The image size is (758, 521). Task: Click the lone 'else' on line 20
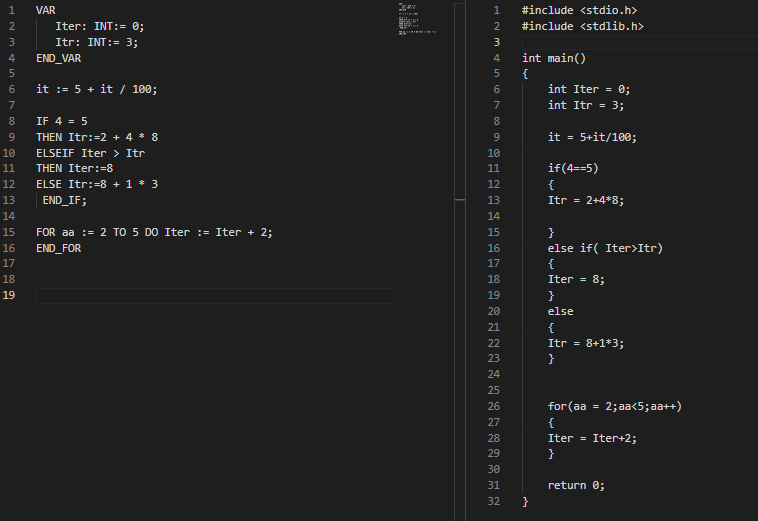[x=560, y=311]
